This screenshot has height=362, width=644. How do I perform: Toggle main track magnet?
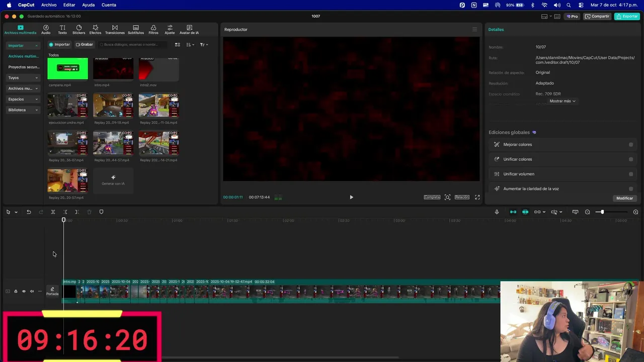(x=513, y=212)
